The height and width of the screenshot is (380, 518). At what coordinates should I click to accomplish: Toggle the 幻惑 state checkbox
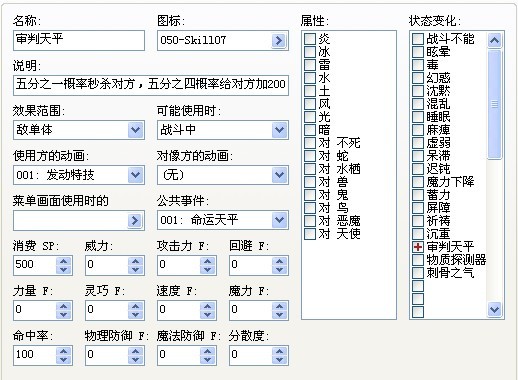pos(418,78)
